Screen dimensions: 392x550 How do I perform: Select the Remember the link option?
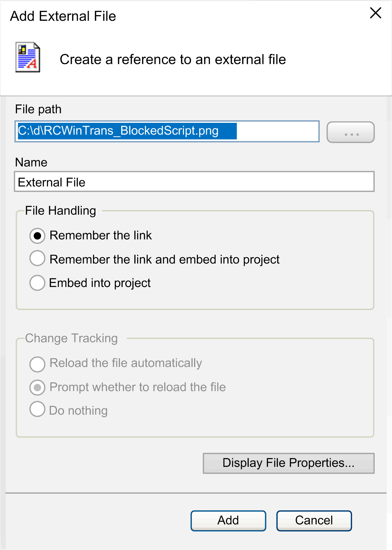tap(37, 235)
